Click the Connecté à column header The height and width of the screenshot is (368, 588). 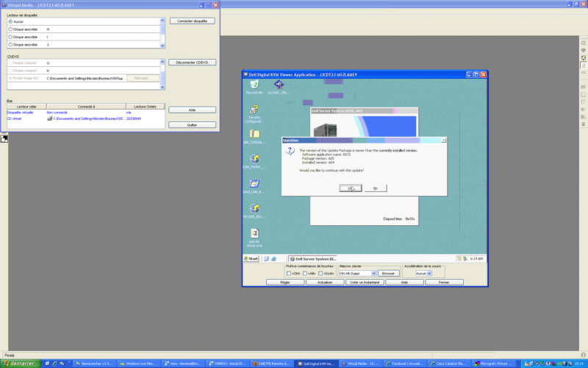click(x=86, y=107)
